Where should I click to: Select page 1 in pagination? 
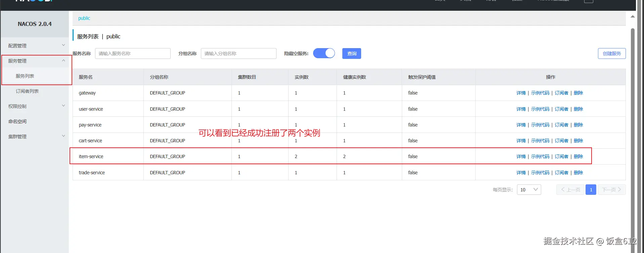(591, 189)
